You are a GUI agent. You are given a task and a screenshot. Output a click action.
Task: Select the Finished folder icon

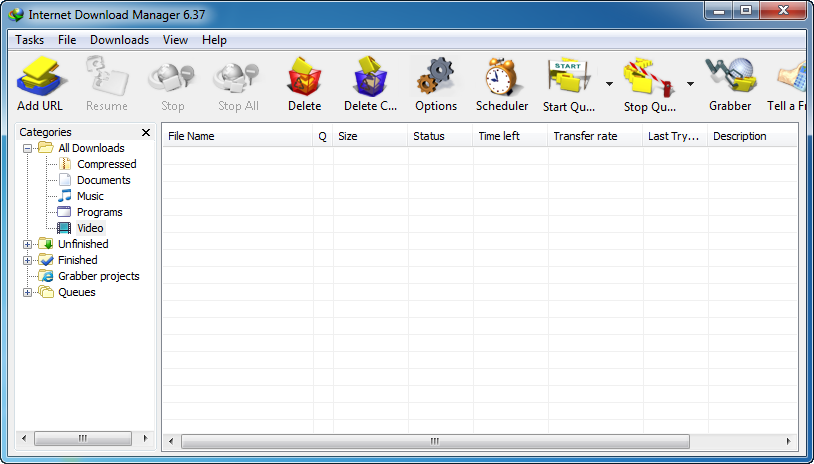[x=46, y=260]
